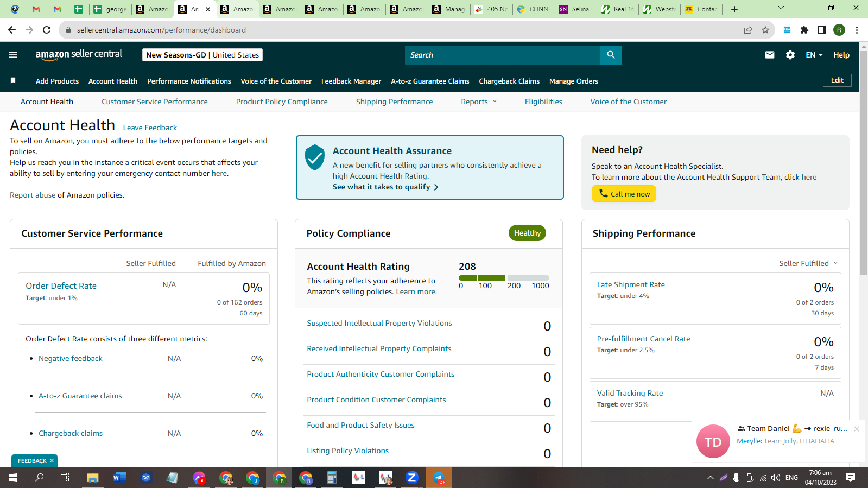This screenshot has width=868, height=488.
Task: Expand the Reports dropdown menu
Action: (x=479, y=102)
